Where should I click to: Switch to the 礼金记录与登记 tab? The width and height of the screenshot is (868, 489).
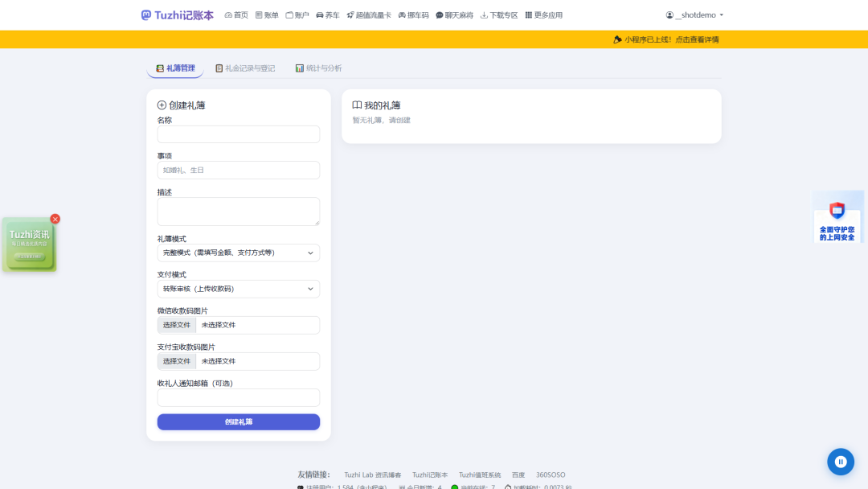pos(245,68)
